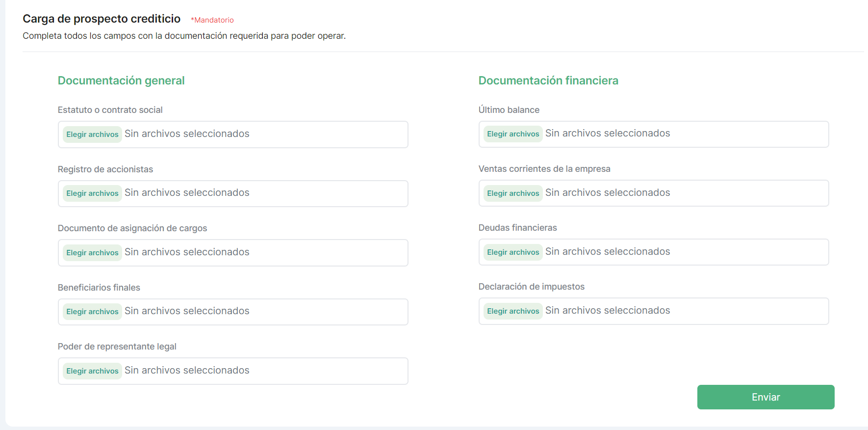Screen dimensions: 868x430
Task: Click 'Sin archivos seleccionados' text in Declaración de impuestos
Action: 608,311
